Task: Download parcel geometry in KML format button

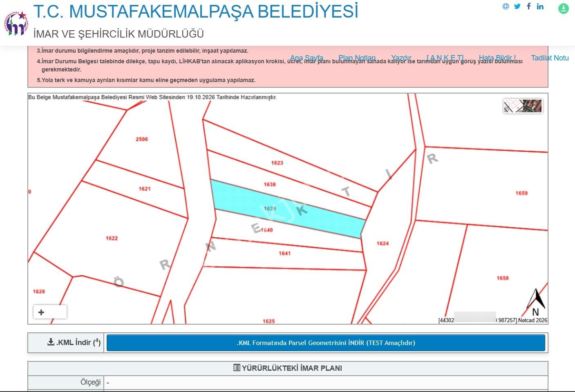Action: pos(326,343)
